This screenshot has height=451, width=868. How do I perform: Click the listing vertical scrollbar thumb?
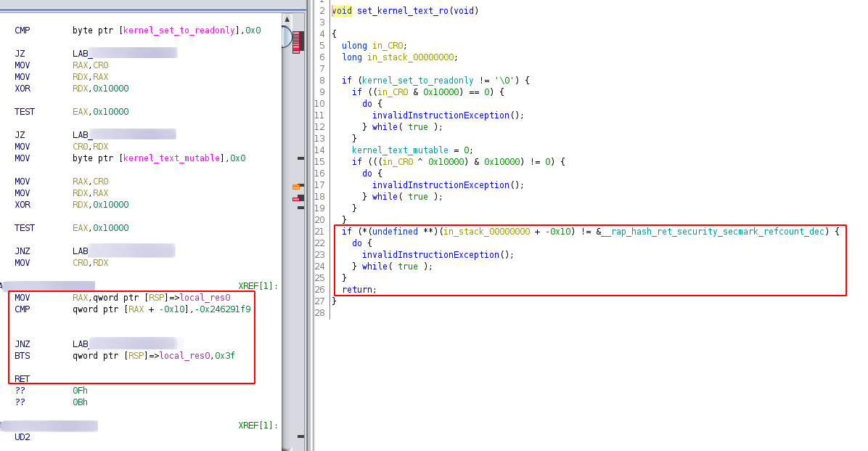[287, 37]
